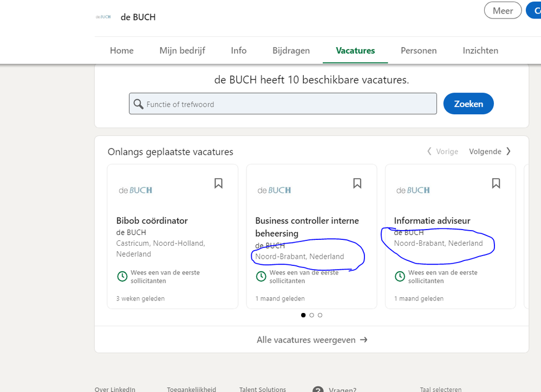Select the first carousel page dot
The image size is (541, 392).
(x=303, y=315)
